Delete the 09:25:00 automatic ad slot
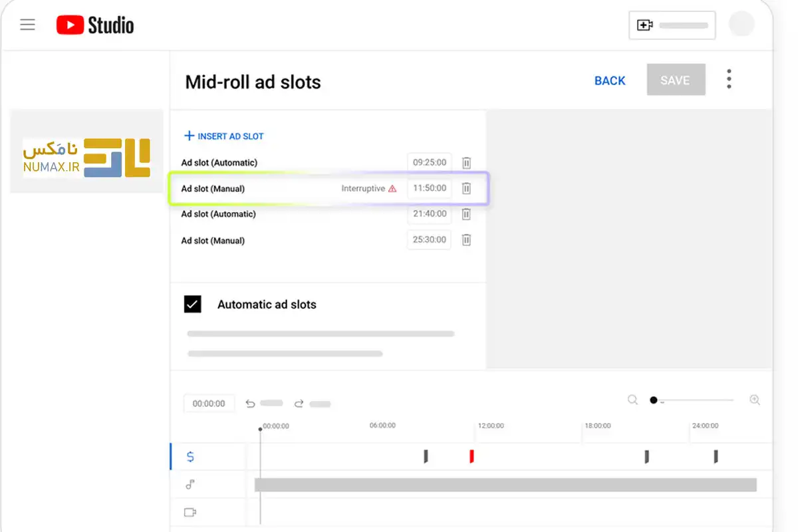 [466, 163]
